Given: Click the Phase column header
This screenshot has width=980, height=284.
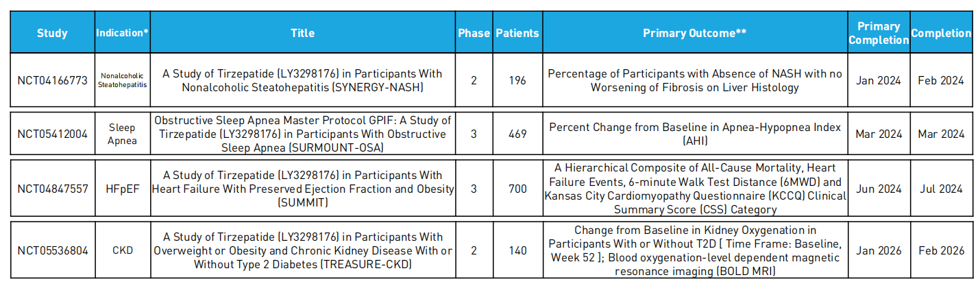Looking at the screenshot, I should coord(474,33).
